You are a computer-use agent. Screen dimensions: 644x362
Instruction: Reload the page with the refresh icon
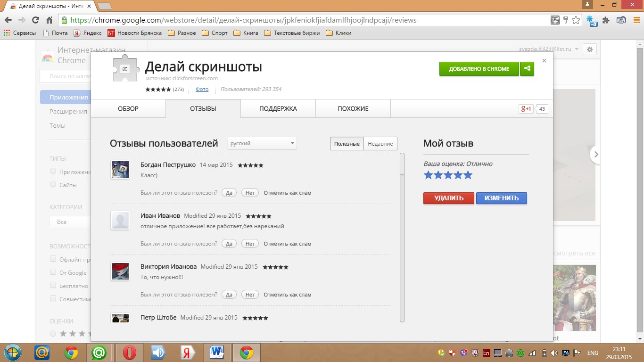tap(35, 20)
